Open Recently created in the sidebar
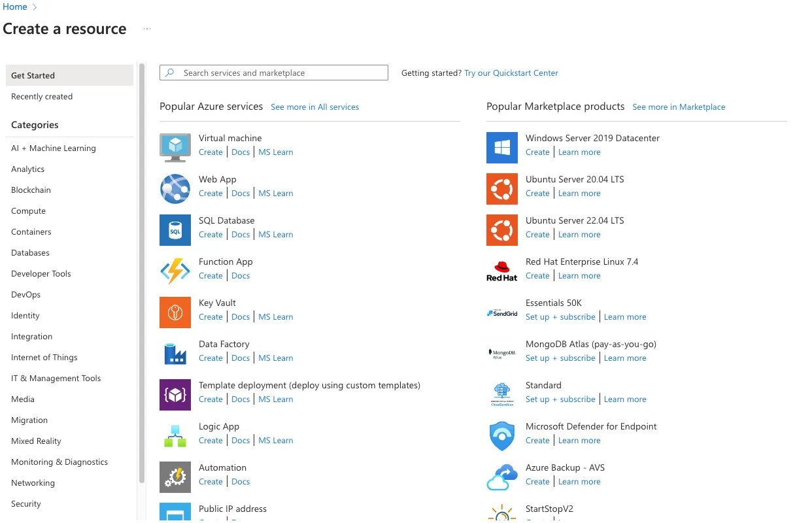 (x=42, y=96)
